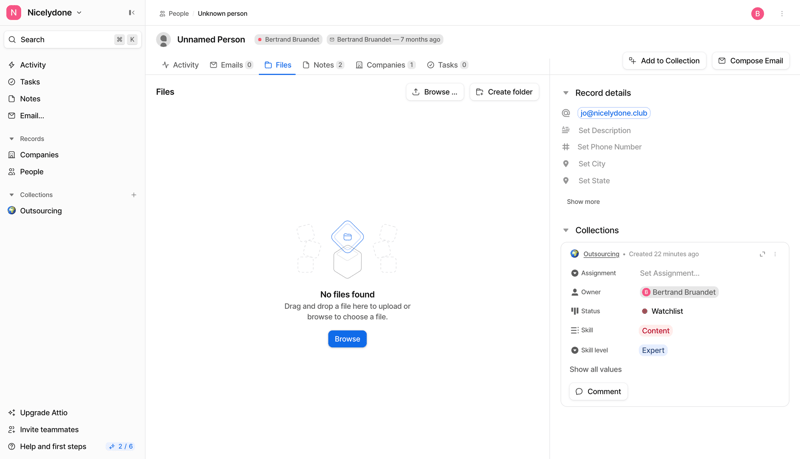Image resolution: width=800 pixels, height=459 pixels.
Task: Click Add to Collection button
Action: (x=664, y=61)
